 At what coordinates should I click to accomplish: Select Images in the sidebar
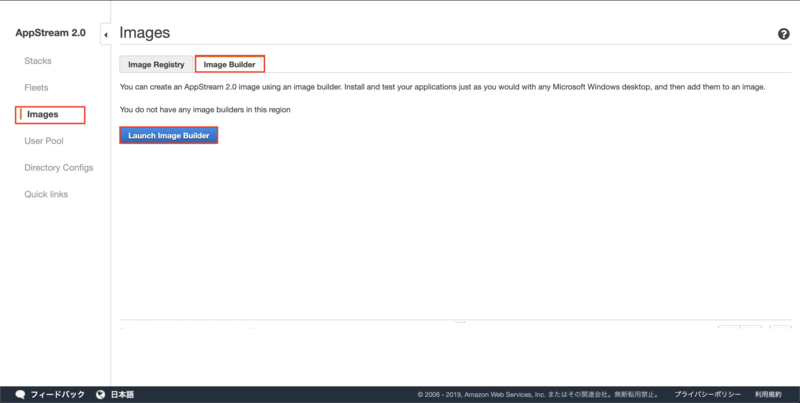50,114
